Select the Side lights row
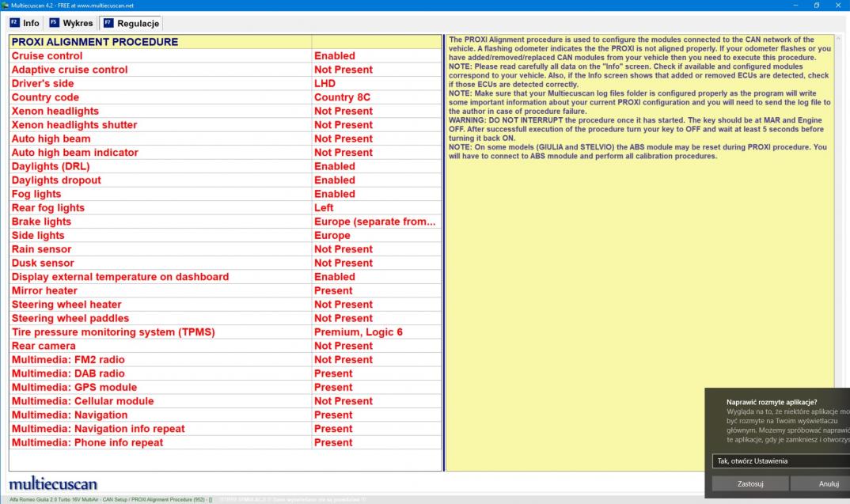This screenshot has width=850, height=504. tap(226, 235)
